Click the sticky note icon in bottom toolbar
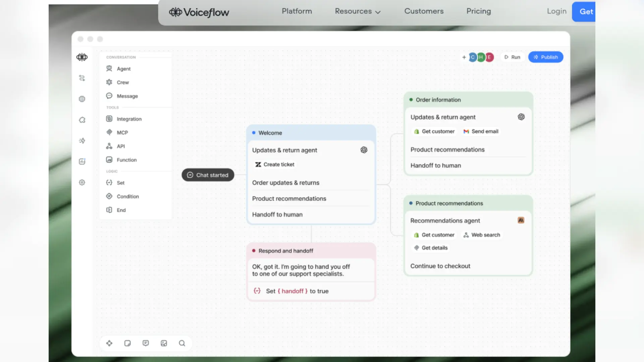 (x=127, y=343)
